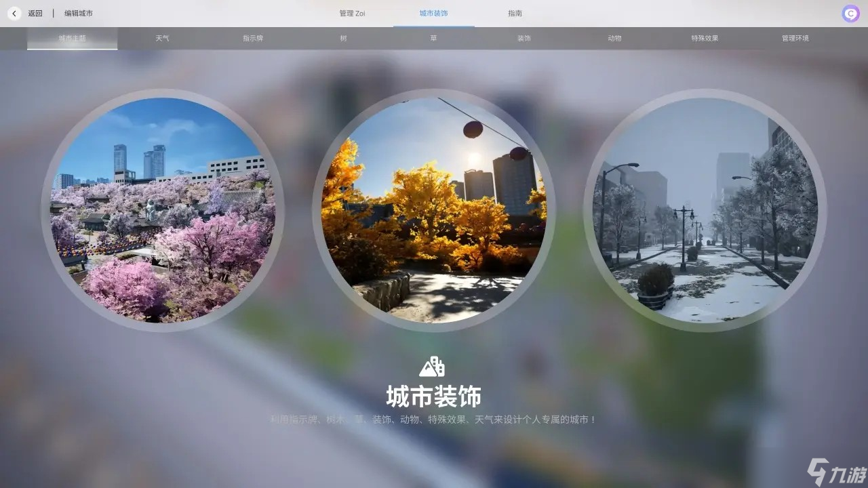
Task: Open the 树 (Trees) decoration category
Action: click(342, 38)
